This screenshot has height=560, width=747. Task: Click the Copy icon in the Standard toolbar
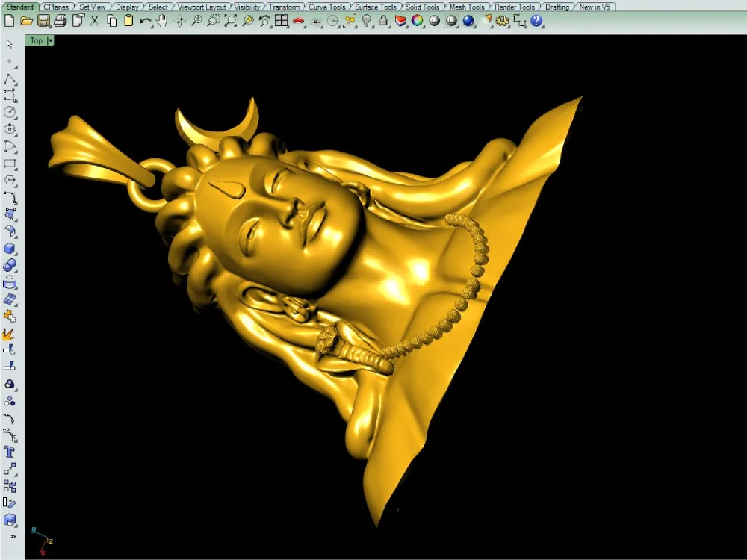(x=111, y=21)
